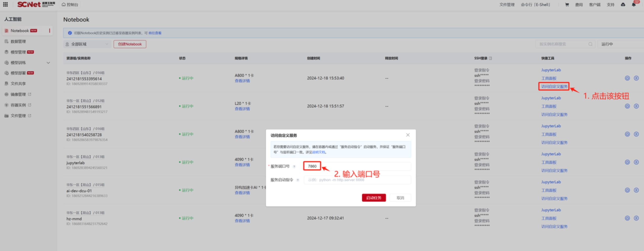Click the search magnifier icon in instance search
The height and width of the screenshot is (251, 644).
click(590, 44)
